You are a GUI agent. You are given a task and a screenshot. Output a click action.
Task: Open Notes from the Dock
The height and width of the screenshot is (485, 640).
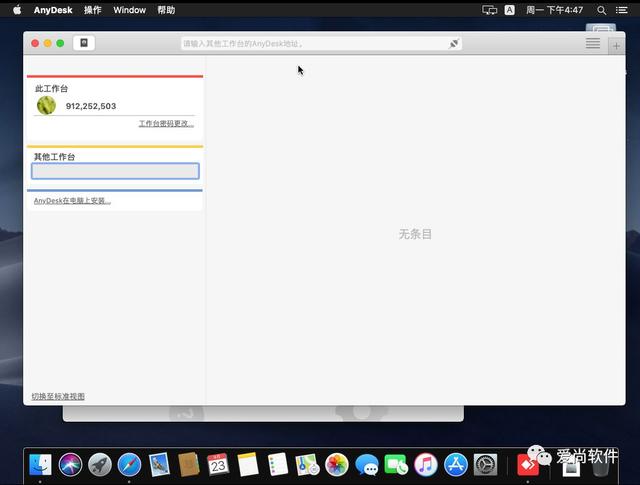[248, 465]
